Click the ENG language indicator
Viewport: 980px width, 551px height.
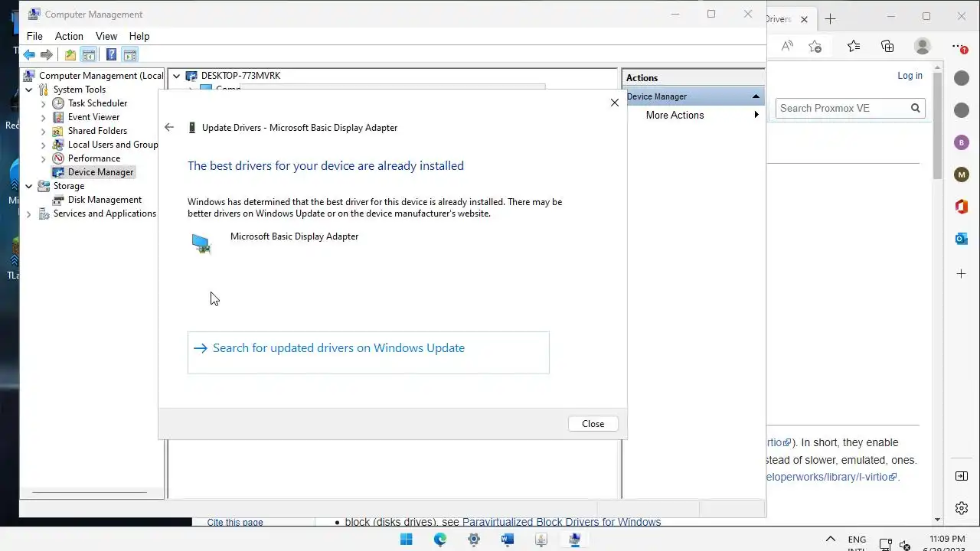click(857, 540)
